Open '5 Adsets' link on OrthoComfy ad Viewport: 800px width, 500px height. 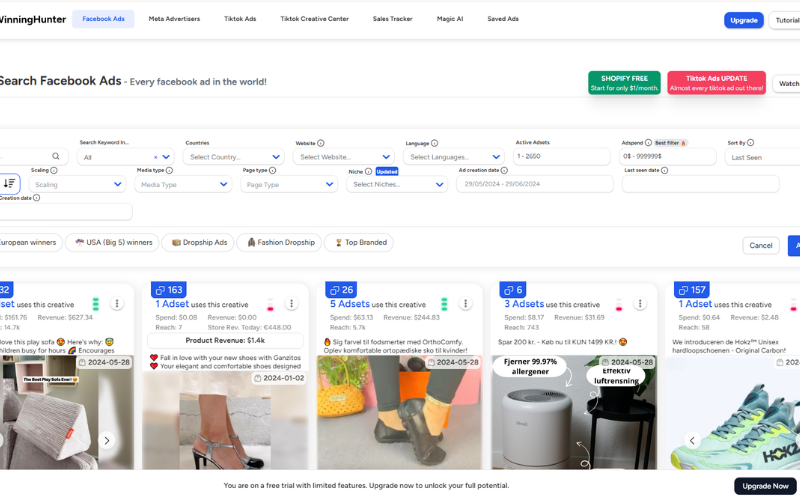[x=349, y=304]
